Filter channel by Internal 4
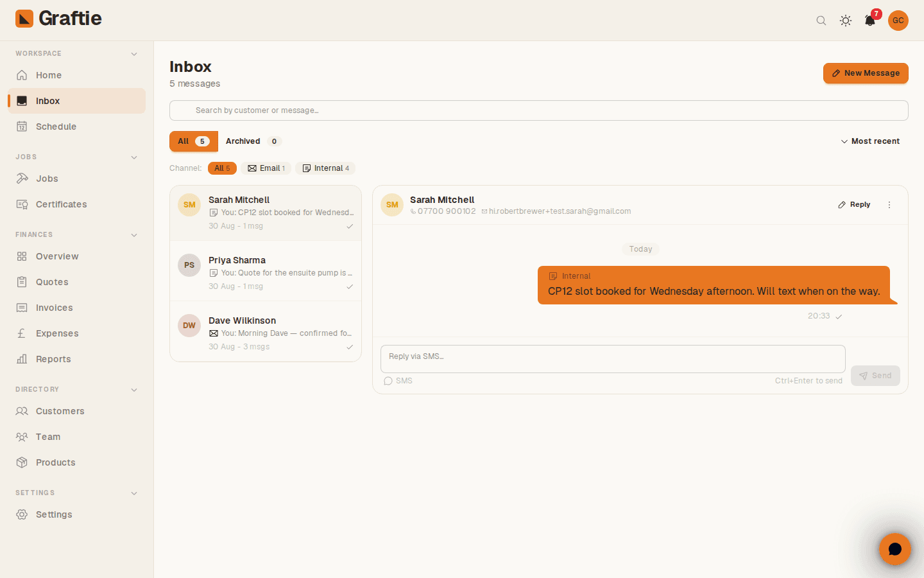 coord(325,168)
